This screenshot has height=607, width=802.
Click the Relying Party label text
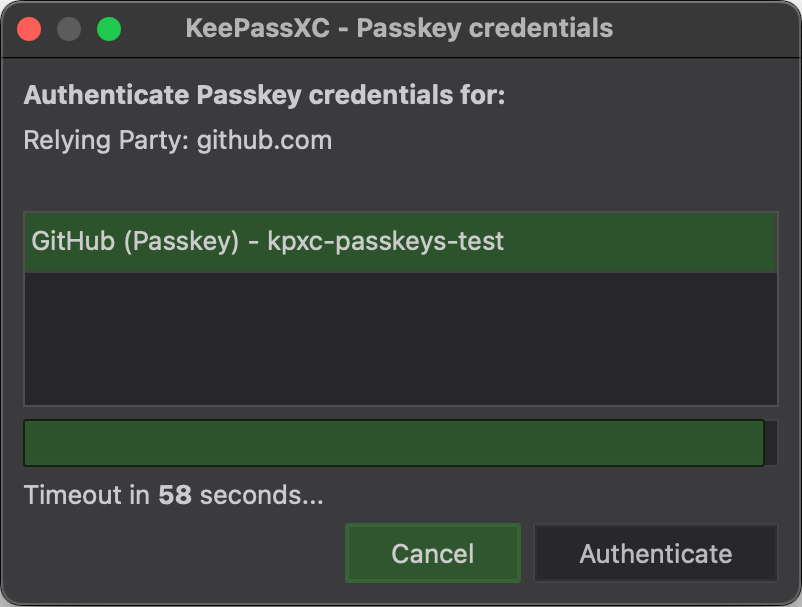pos(106,141)
